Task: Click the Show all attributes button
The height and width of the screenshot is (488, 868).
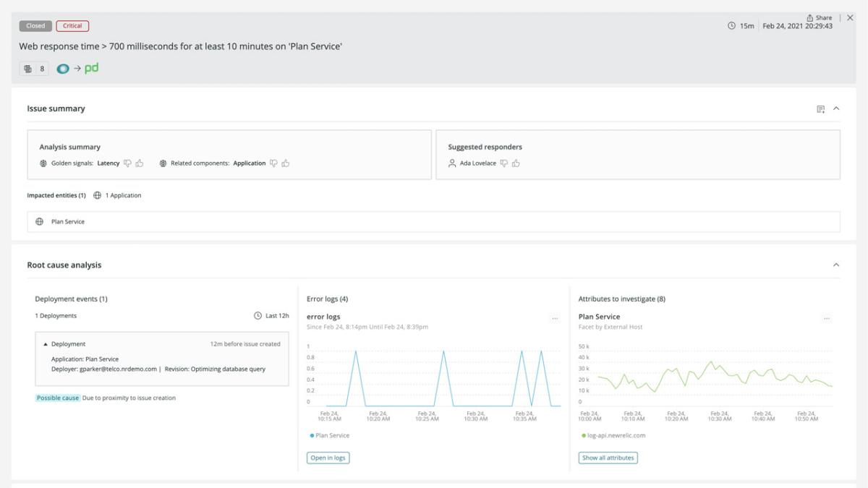Action: click(x=608, y=458)
